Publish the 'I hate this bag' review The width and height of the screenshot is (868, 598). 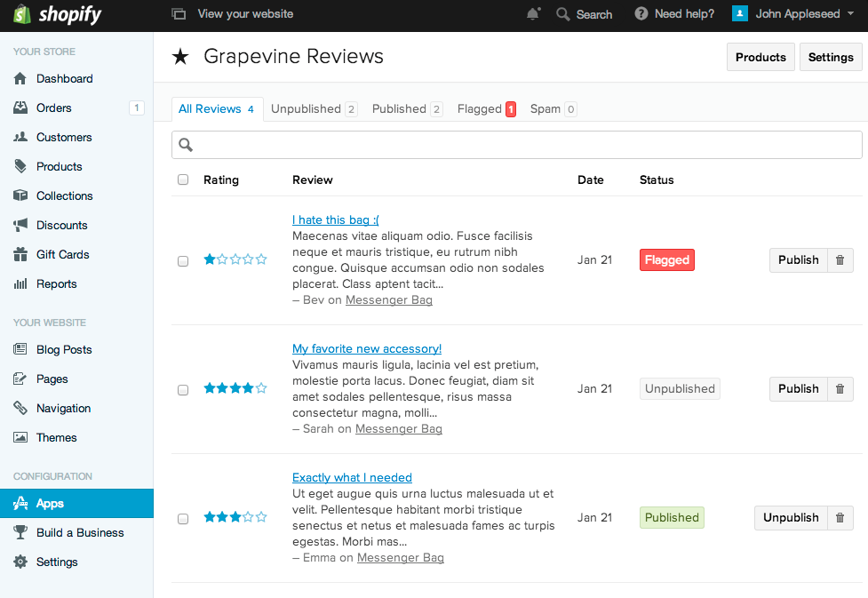click(x=798, y=259)
